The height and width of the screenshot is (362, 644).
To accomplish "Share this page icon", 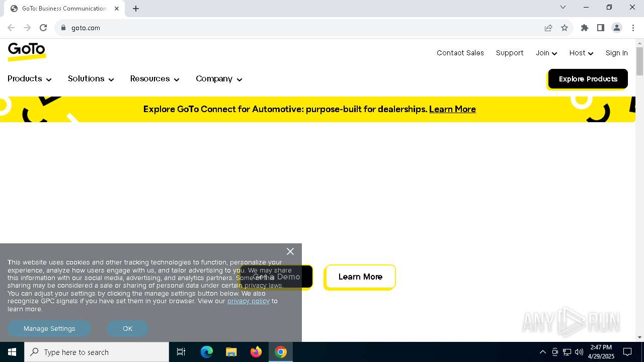I will tap(548, 28).
